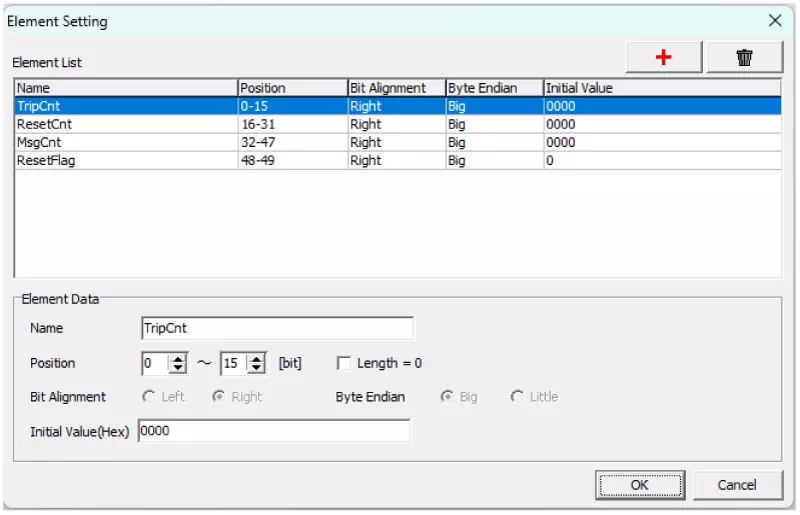The height and width of the screenshot is (515, 800).
Task: Select the ResetFlag row in element list
Action: point(398,160)
